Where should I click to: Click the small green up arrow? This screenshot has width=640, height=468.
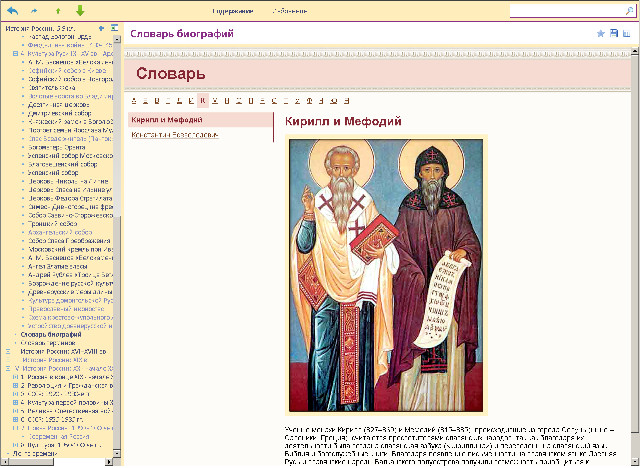(58, 11)
